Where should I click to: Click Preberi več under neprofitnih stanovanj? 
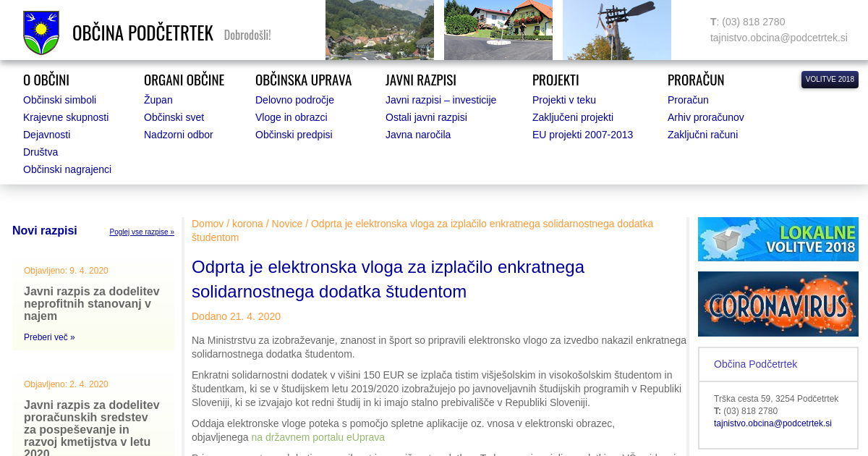click(49, 337)
